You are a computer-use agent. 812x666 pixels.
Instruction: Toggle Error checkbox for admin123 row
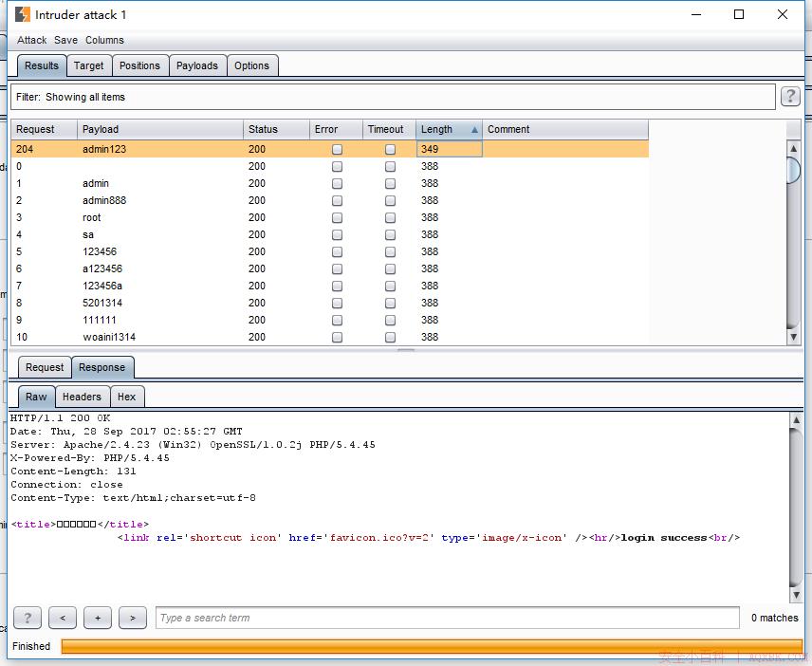[337, 149]
